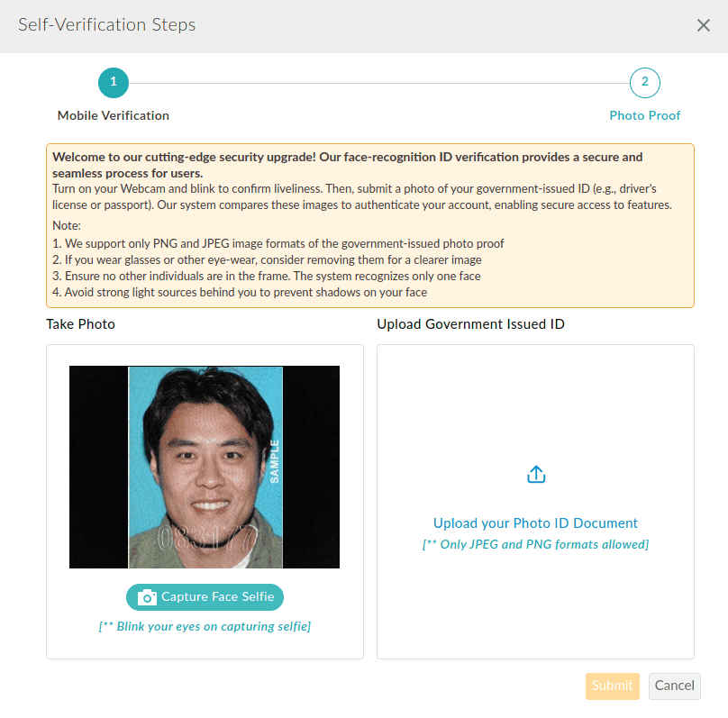
Task: Click the upload arrow icon in ID panel
Action: tap(535, 473)
